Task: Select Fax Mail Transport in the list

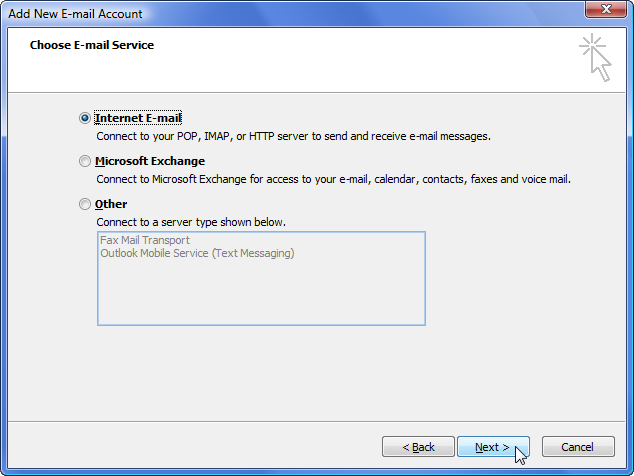Action: click(145, 240)
